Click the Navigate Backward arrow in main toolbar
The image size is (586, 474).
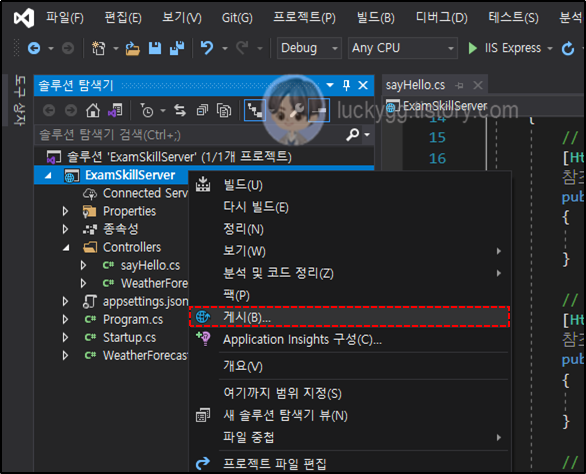tap(34, 48)
